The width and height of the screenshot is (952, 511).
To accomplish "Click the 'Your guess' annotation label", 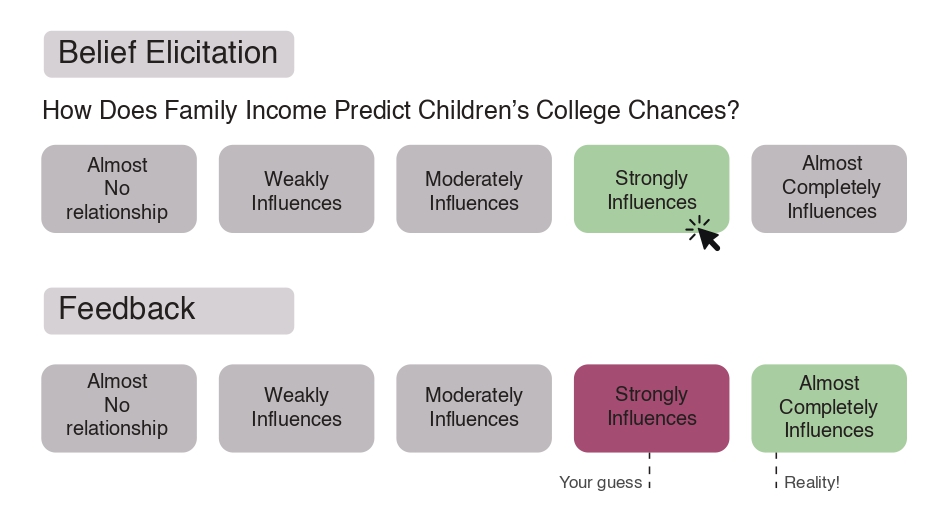I will [x=600, y=482].
